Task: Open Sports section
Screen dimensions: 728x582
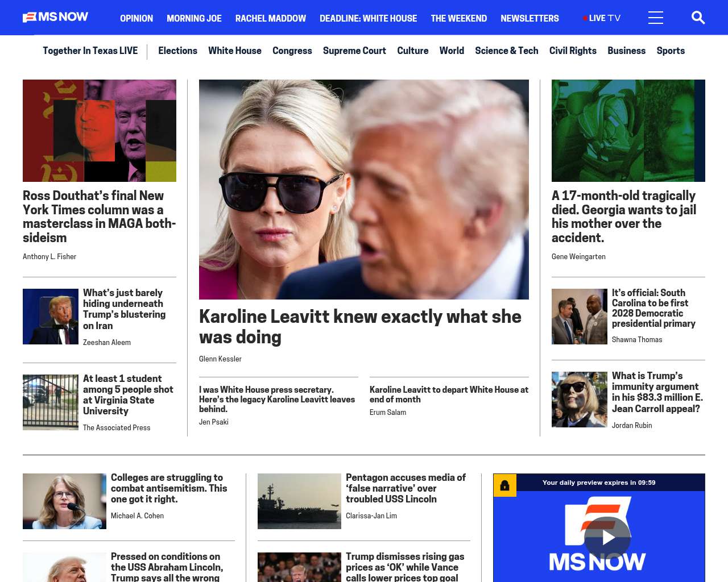Action: pos(671,51)
